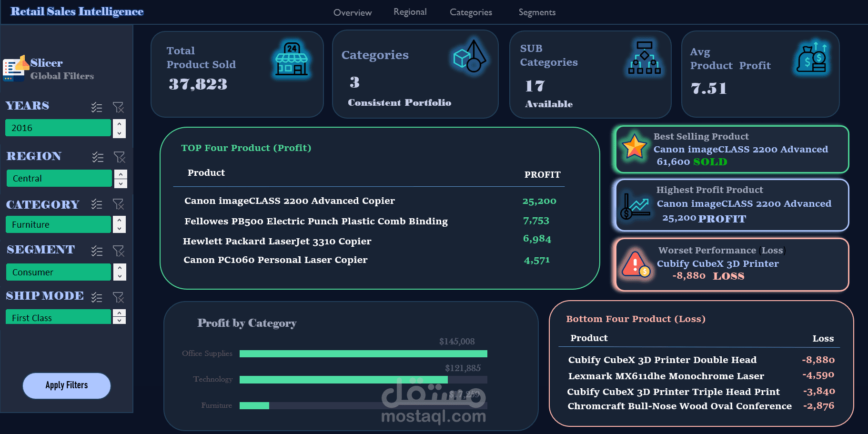The width and height of the screenshot is (868, 434).
Task: Click the Apply Filters button
Action: (67, 385)
